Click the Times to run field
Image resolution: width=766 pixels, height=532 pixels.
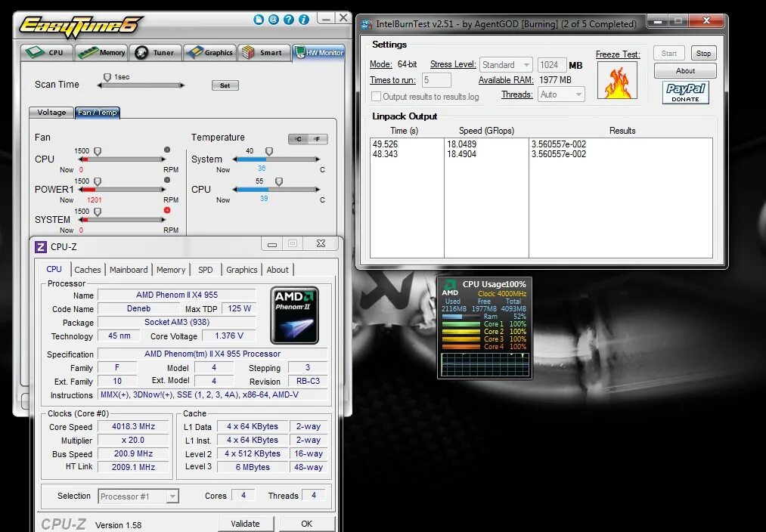tap(436, 80)
